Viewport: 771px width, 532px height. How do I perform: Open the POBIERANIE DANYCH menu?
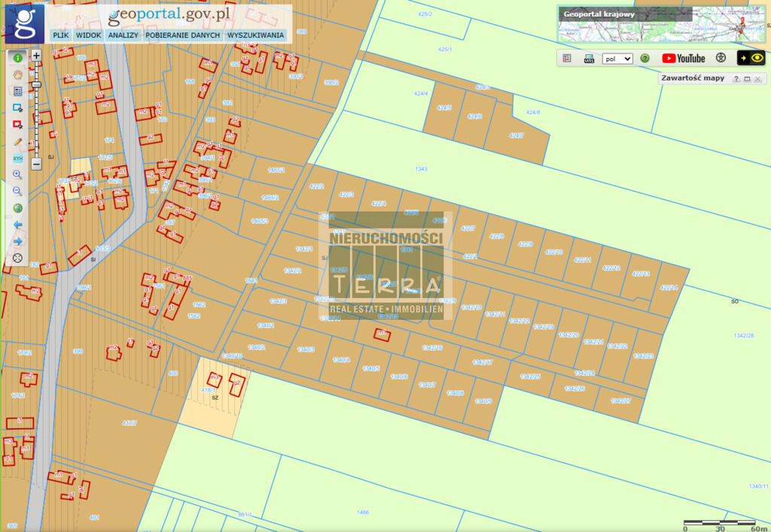click(x=182, y=35)
